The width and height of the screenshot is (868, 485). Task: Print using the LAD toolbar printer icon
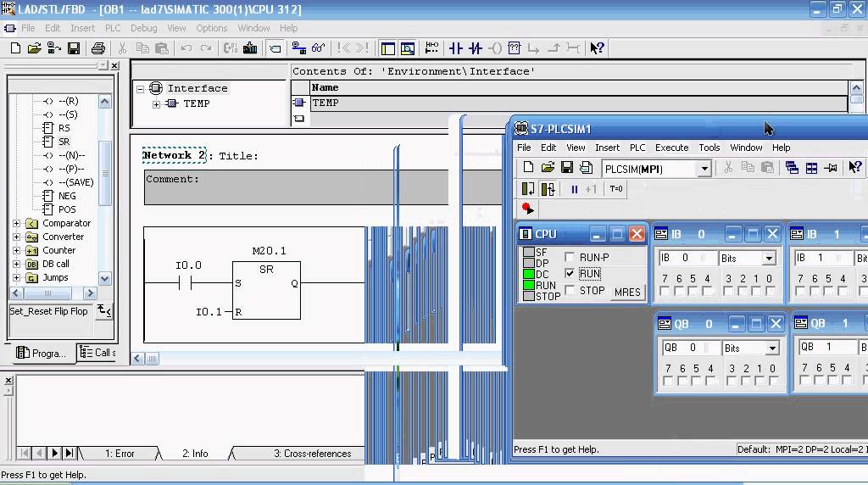[x=98, y=48]
